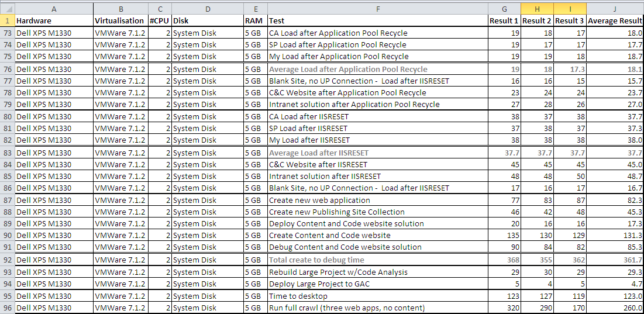
Task: Select column J header
Action: 615,8
